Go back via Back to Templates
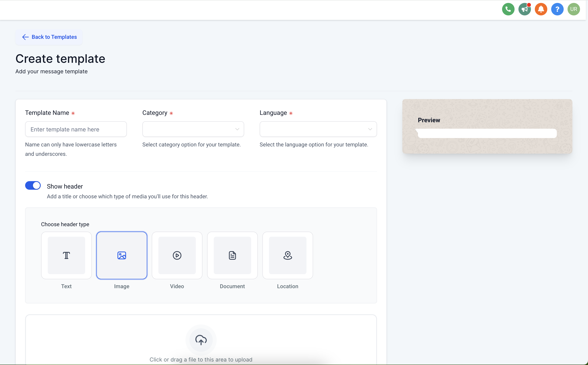The width and height of the screenshot is (588, 365). pyautogui.click(x=49, y=37)
